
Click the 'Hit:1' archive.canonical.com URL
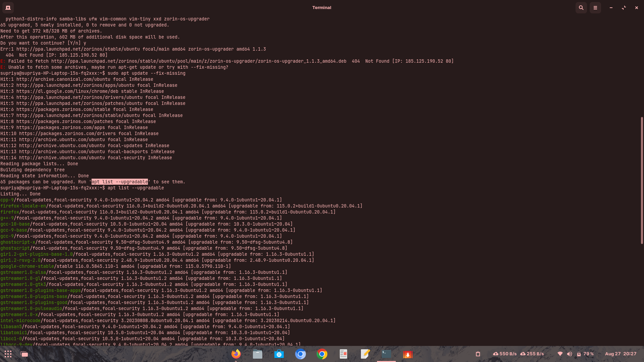[x=63, y=79]
